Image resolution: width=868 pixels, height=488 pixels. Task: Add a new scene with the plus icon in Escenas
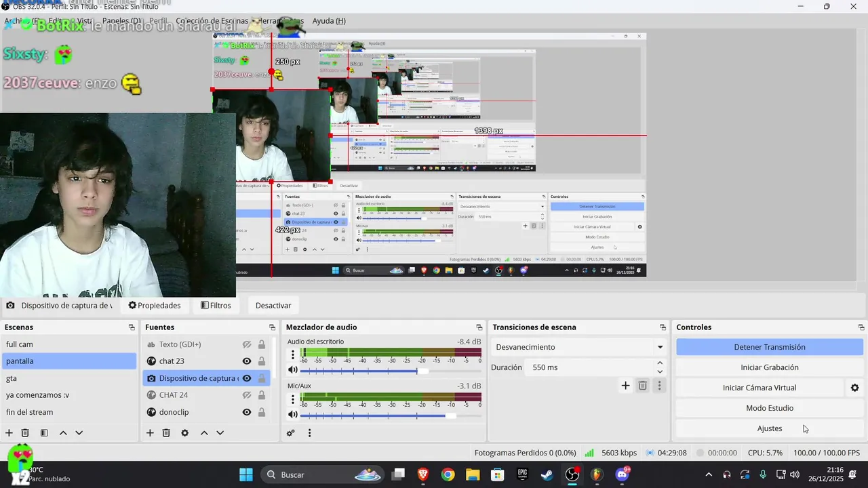[9, 433]
